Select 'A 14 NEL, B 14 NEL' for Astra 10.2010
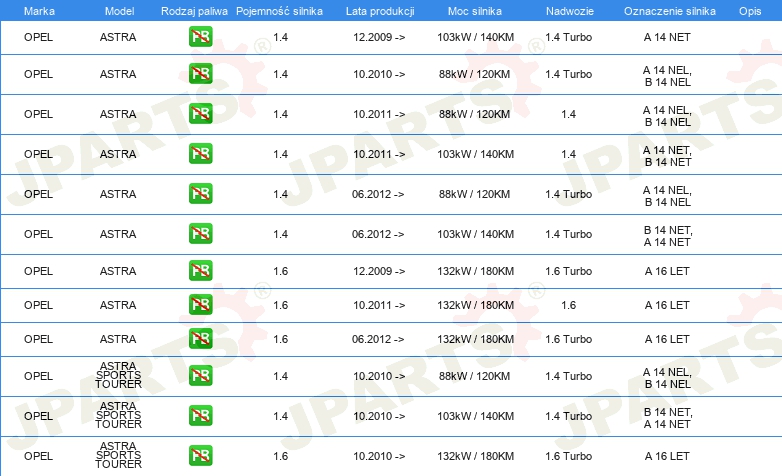 667,76
